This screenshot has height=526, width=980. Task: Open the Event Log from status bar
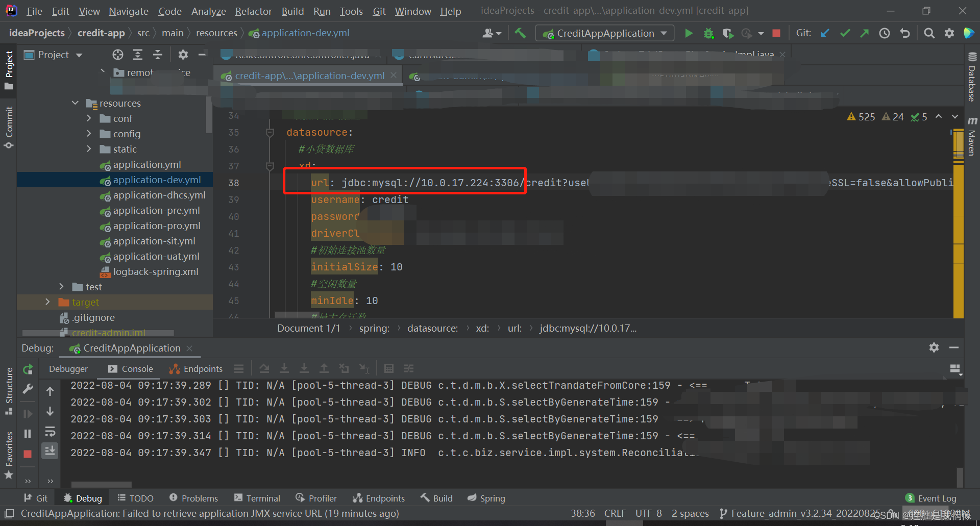[937, 498]
